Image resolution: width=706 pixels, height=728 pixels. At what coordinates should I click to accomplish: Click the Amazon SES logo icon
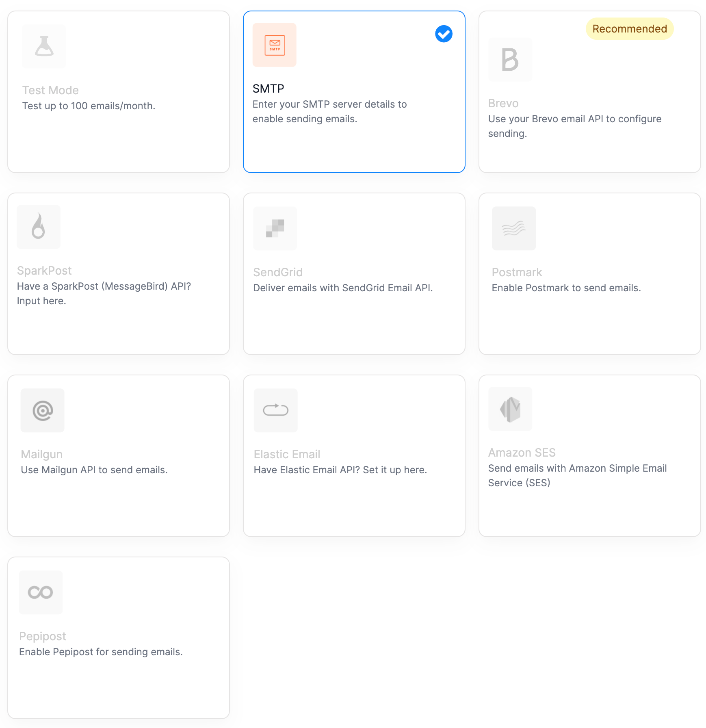[x=510, y=409]
